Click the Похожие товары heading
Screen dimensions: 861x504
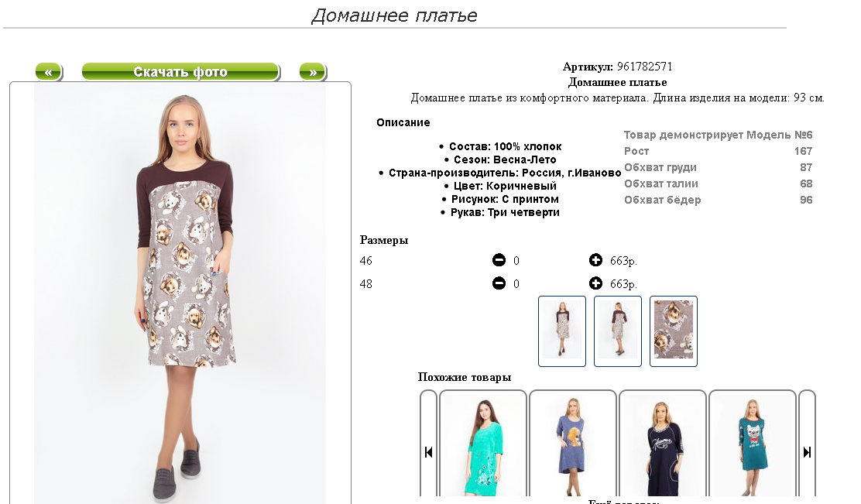(465, 377)
